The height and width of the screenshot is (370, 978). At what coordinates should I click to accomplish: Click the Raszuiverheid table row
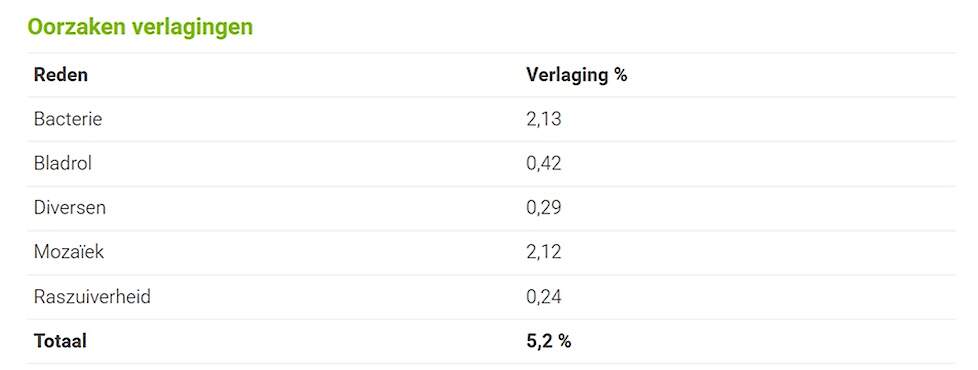point(491,297)
